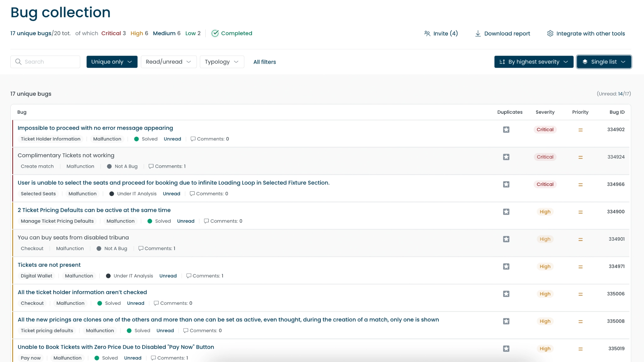
Task: Open All filters
Action: tap(264, 62)
